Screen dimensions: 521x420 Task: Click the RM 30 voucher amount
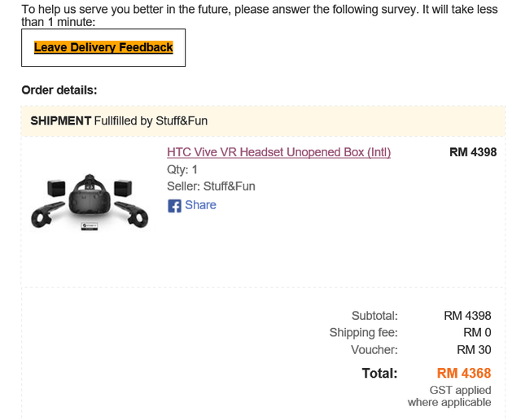[474, 349]
